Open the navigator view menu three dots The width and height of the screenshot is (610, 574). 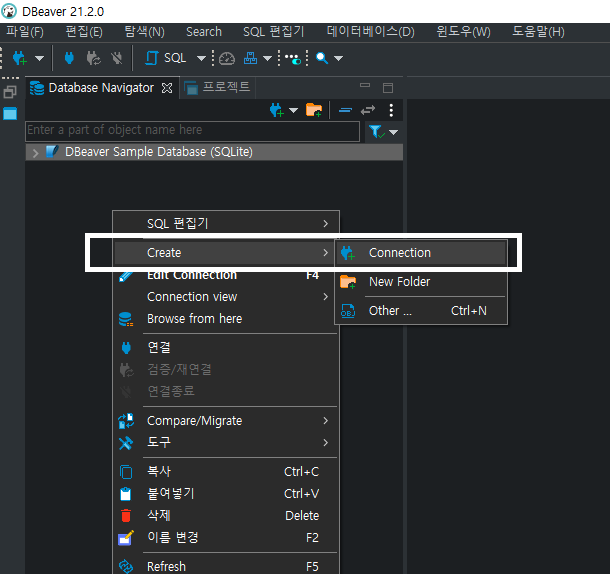point(391,111)
